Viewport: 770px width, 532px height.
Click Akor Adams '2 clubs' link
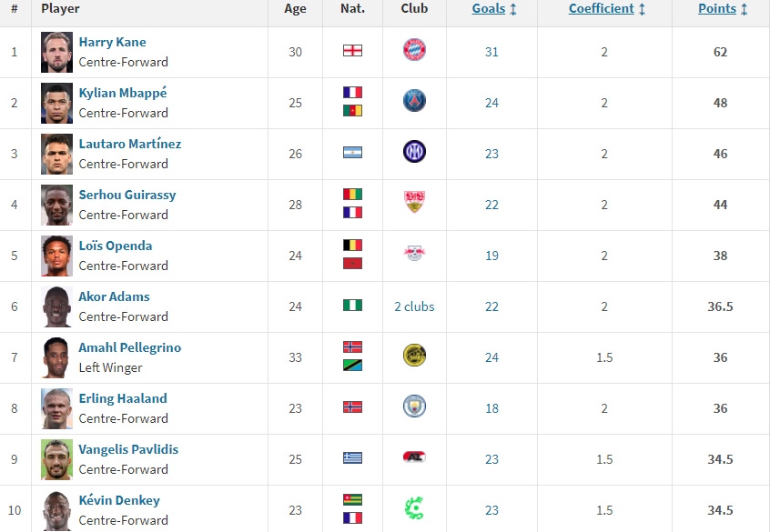pyautogui.click(x=414, y=306)
